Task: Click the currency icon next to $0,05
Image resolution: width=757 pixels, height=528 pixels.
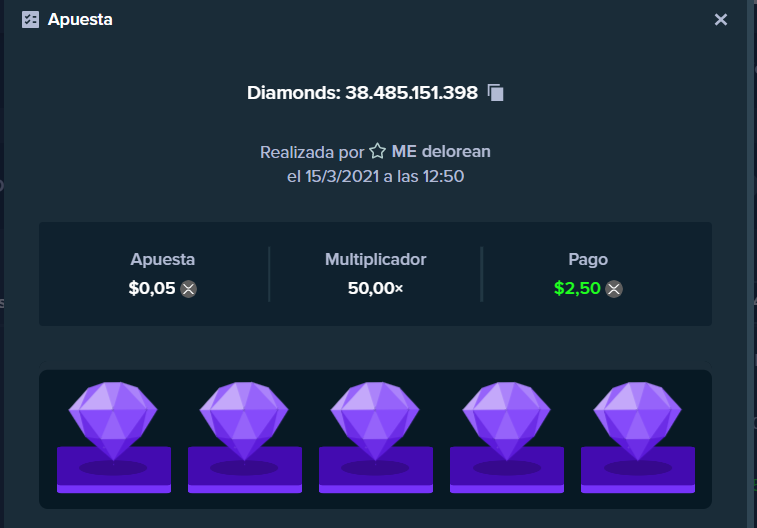Action: pos(188,289)
